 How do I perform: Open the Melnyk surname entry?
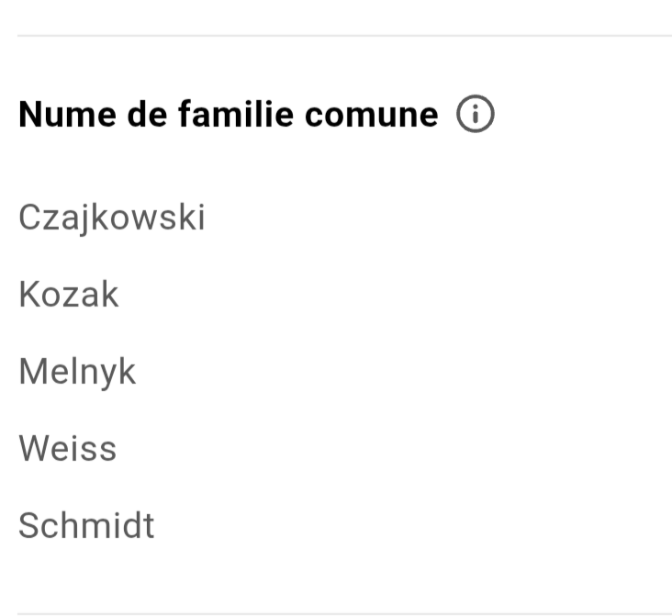point(77,373)
